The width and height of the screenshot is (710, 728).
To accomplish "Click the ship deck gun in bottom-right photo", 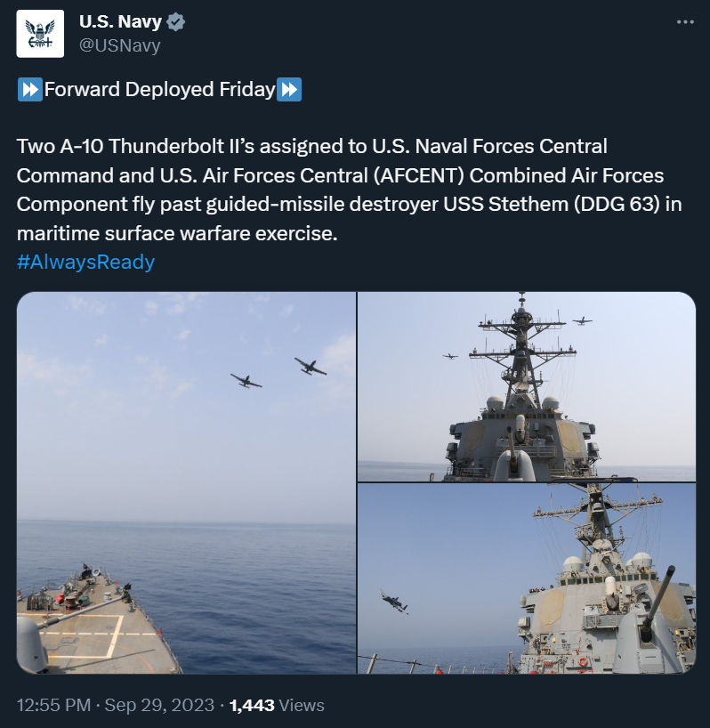I will [x=649, y=618].
